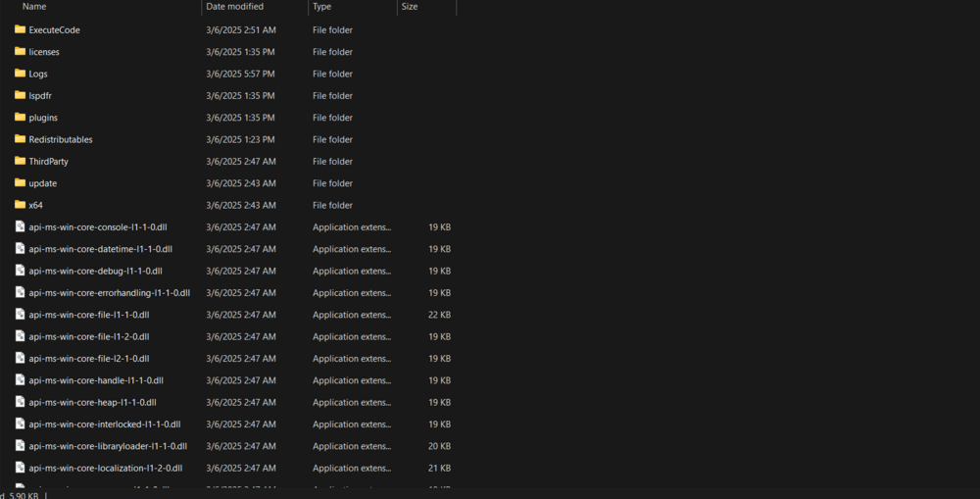Click the libraryloader-l1-1-0.dll file icon
Viewport: 980px width, 499px height.
tap(20, 445)
